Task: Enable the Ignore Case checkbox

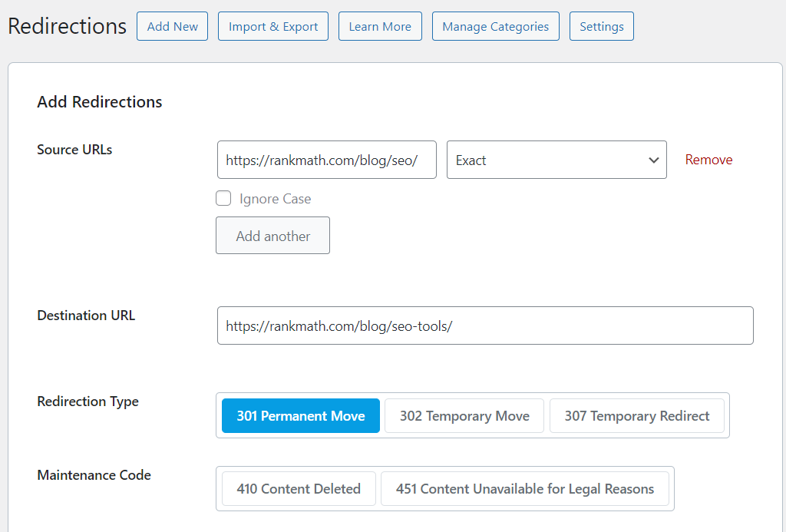Action: pos(223,198)
